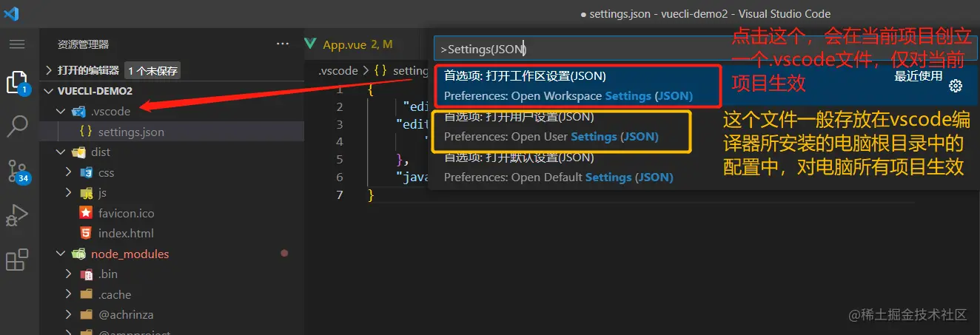Click the Vue icon on App.vue tab
980x335 pixels.
coord(310,44)
